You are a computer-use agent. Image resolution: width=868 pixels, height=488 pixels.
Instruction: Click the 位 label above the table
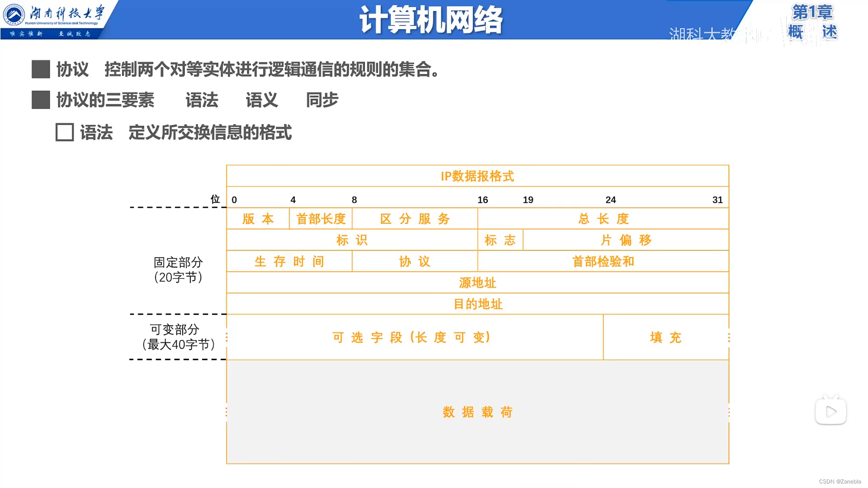click(x=215, y=199)
